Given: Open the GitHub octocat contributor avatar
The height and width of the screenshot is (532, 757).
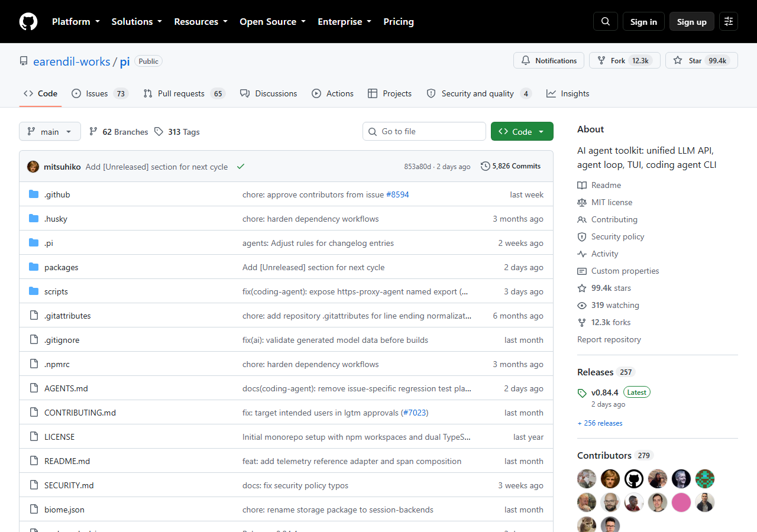Looking at the screenshot, I should 634,479.
